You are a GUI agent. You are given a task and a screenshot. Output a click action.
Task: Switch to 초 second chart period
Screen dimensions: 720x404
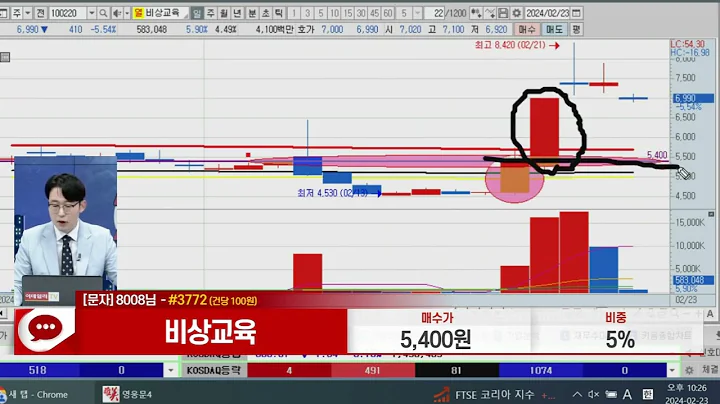pyautogui.click(x=265, y=13)
